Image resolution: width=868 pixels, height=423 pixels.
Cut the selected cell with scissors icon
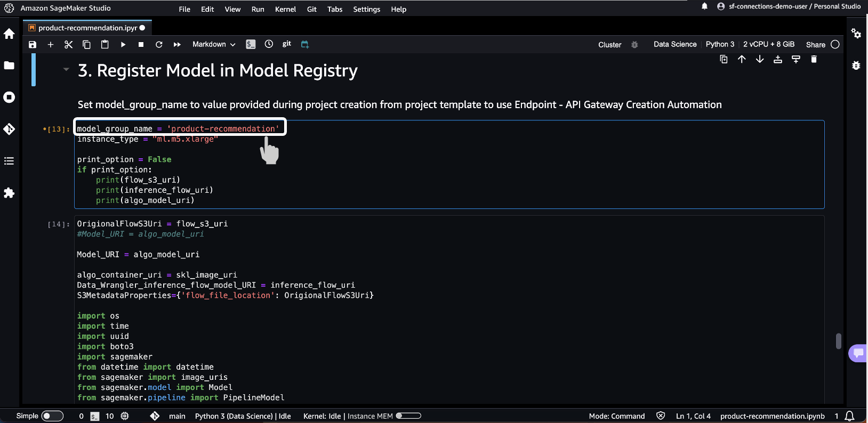pyautogui.click(x=68, y=45)
